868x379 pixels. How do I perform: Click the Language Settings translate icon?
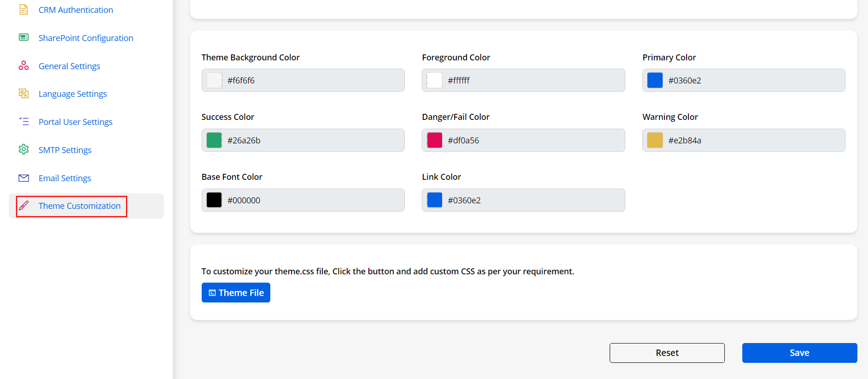[x=23, y=94]
